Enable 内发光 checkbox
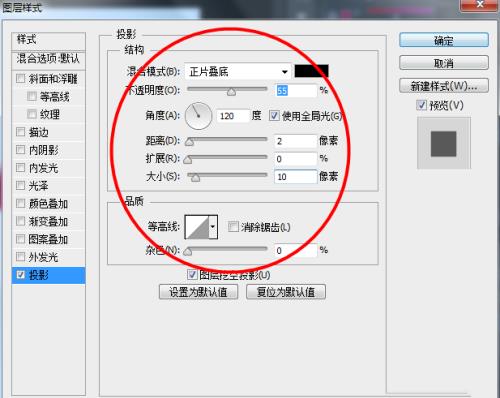Screen dimensions: 500x398 pos(20,168)
